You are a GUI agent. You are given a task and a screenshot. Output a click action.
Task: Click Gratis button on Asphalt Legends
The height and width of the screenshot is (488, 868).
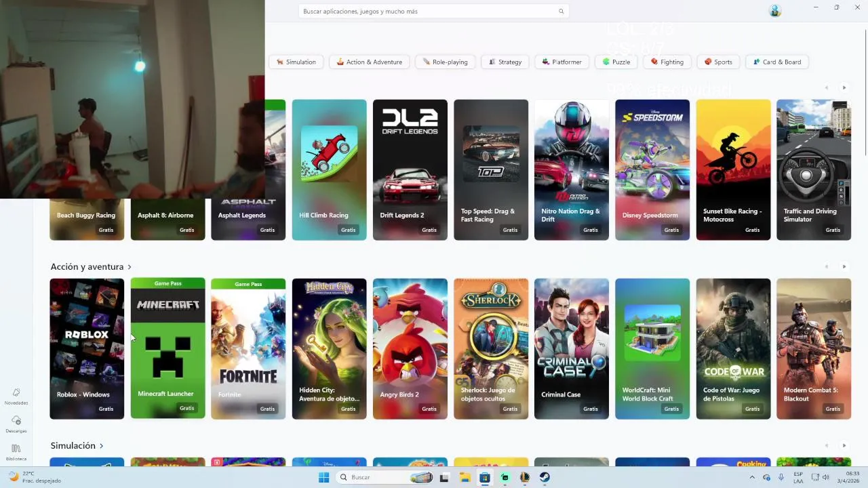pos(268,230)
